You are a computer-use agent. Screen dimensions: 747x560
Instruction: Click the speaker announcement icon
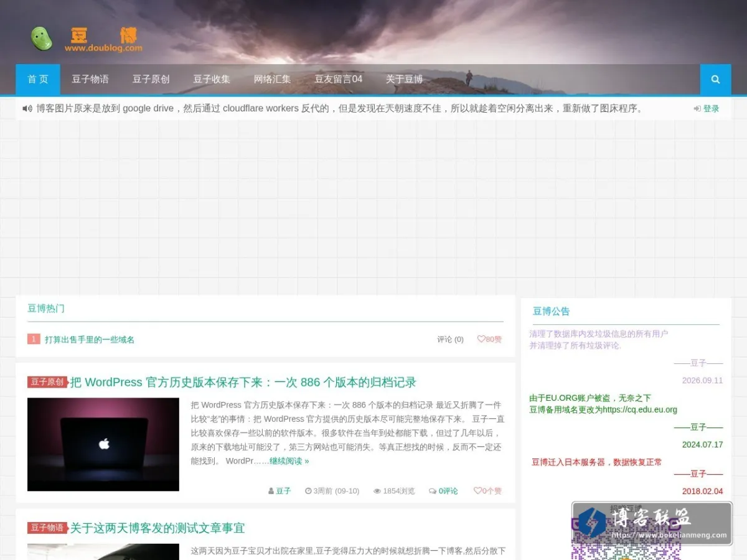point(27,108)
